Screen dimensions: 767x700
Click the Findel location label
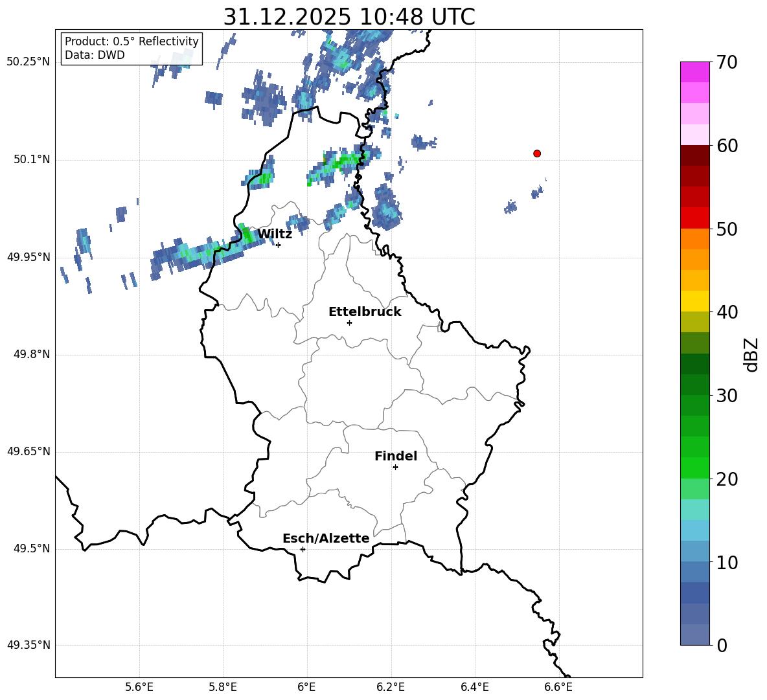[x=396, y=456]
